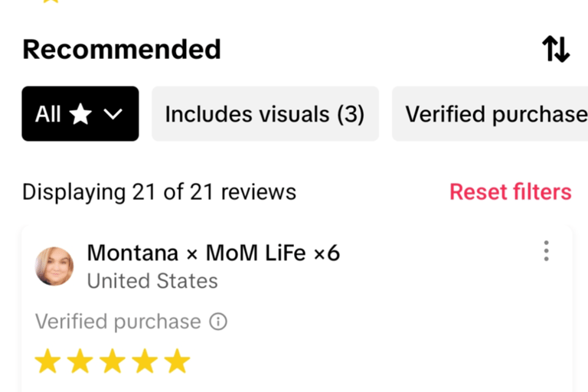Open reviewer Montana × MoM LiFe ×6's profile name
Screen dimensions: 588x392
pyautogui.click(x=214, y=253)
